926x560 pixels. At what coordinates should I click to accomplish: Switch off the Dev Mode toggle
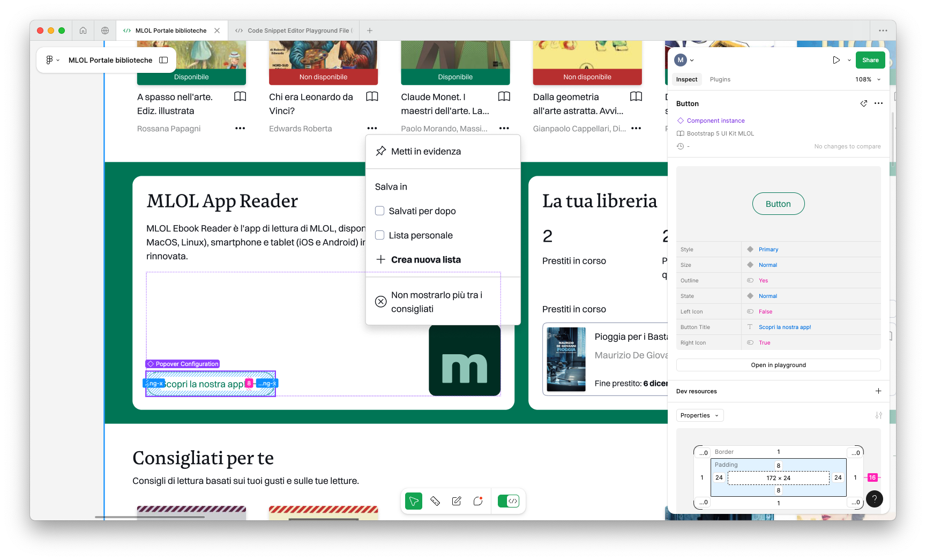click(x=508, y=501)
